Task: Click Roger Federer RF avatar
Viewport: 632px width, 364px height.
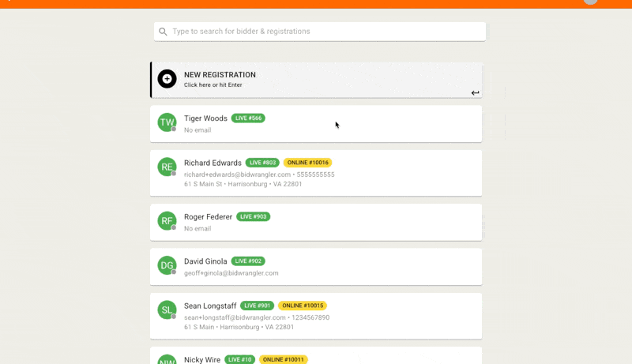Action: 167,221
